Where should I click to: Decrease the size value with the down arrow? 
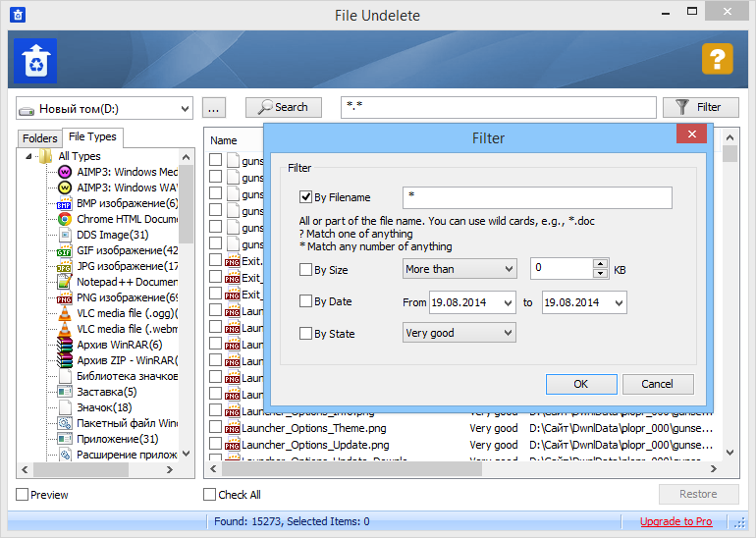[x=600, y=273]
